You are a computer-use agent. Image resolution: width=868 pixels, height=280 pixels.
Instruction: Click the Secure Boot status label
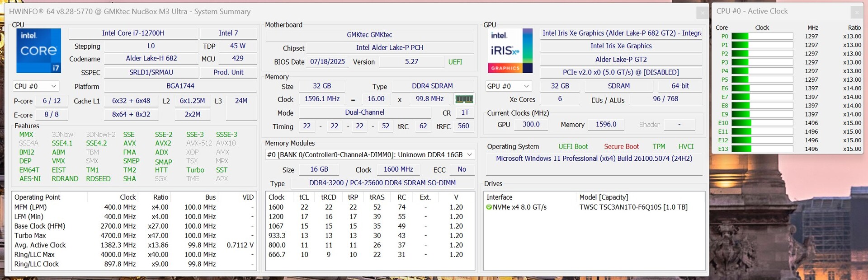click(621, 147)
